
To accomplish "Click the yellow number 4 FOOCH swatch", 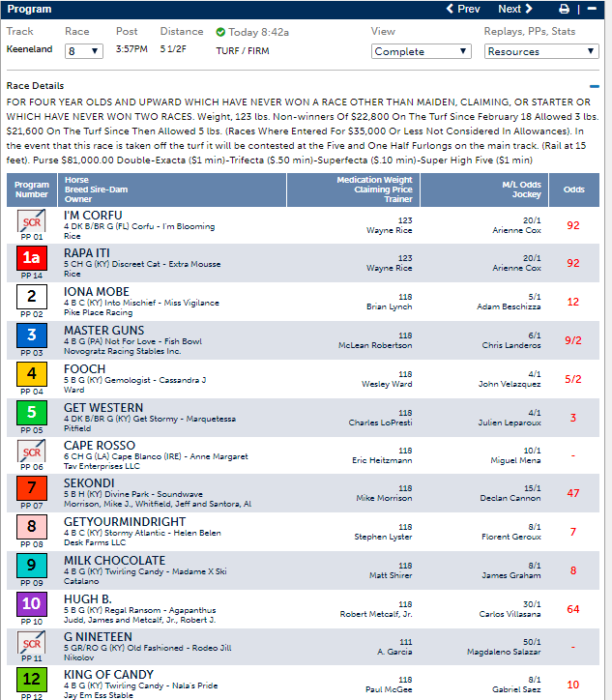I will tap(31, 373).
